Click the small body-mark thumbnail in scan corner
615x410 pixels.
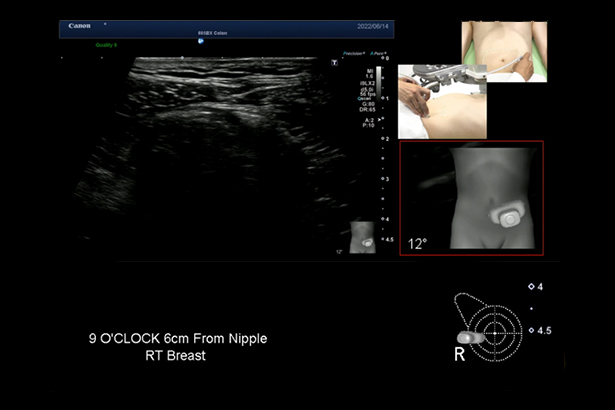pos(364,237)
